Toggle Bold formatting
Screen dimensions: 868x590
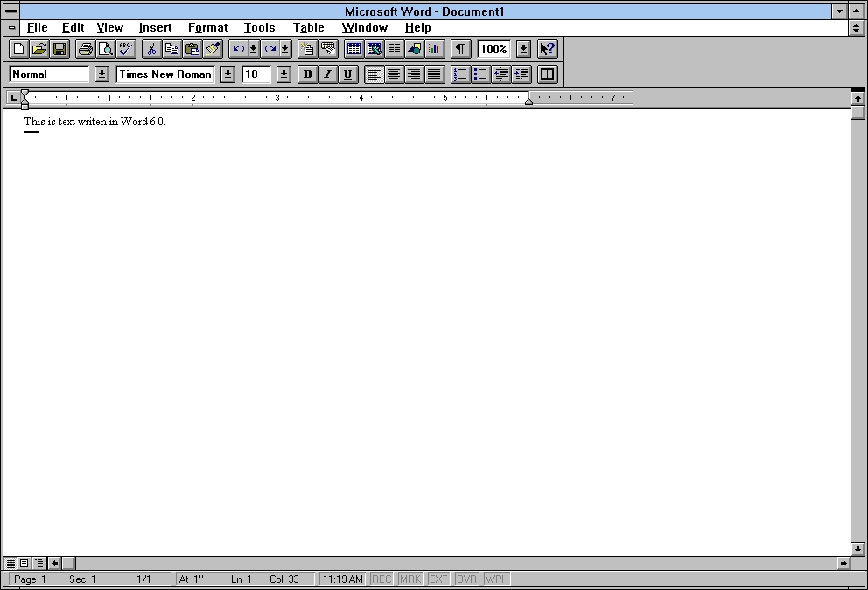click(x=308, y=74)
